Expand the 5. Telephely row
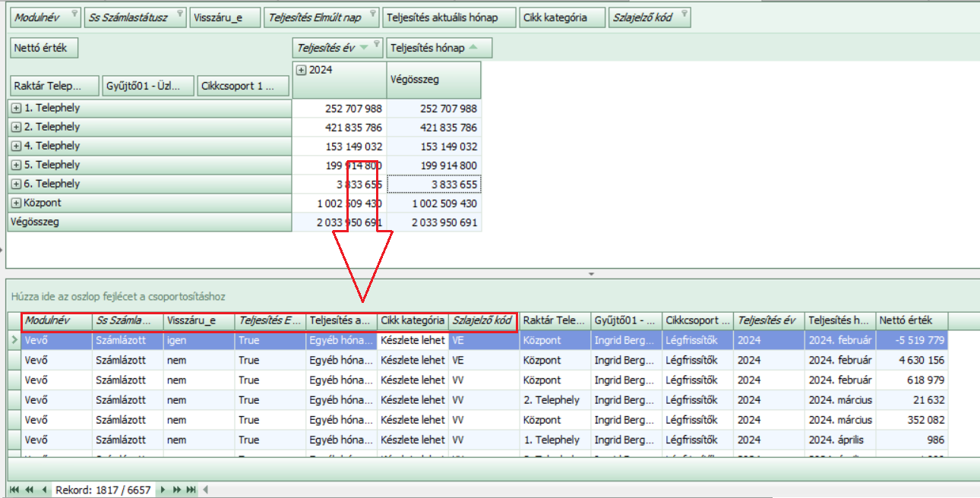This screenshot has height=498, width=980. [x=16, y=165]
